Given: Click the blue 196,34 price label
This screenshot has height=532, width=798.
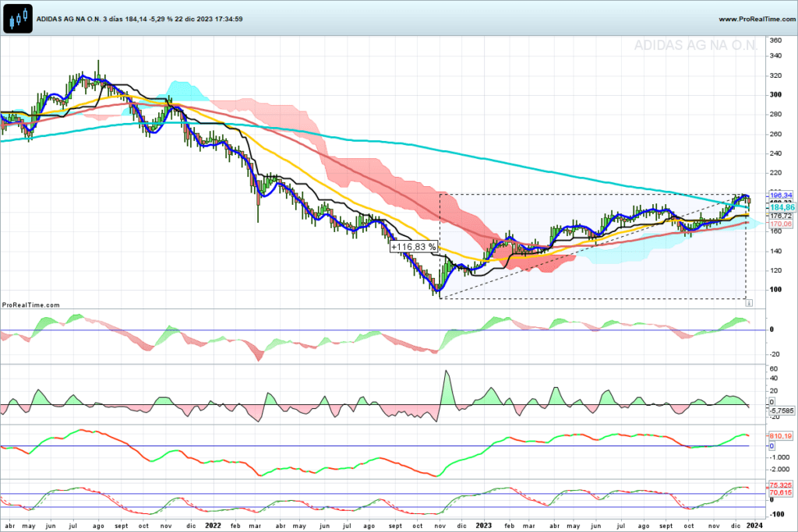Looking at the screenshot, I should [781, 195].
